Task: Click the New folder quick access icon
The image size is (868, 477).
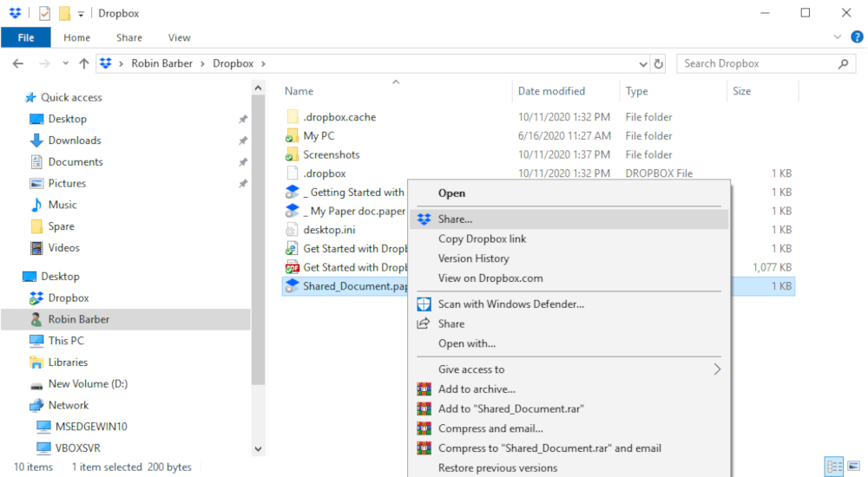Action: tap(65, 13)
